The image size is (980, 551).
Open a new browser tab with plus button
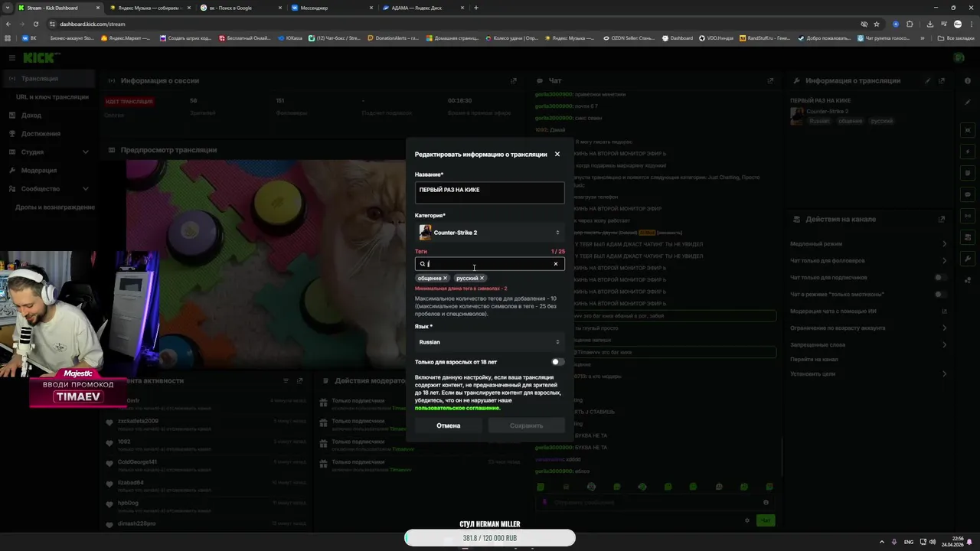pos(476,8)
